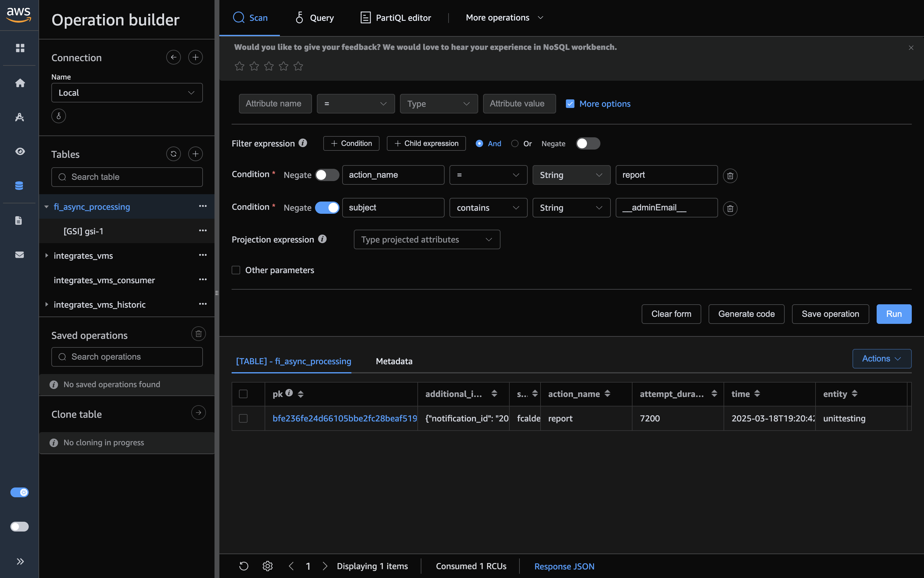Open the Connection Name dropdown showing Local
Viewport: 924px width, 578px height.
[127, 92]
